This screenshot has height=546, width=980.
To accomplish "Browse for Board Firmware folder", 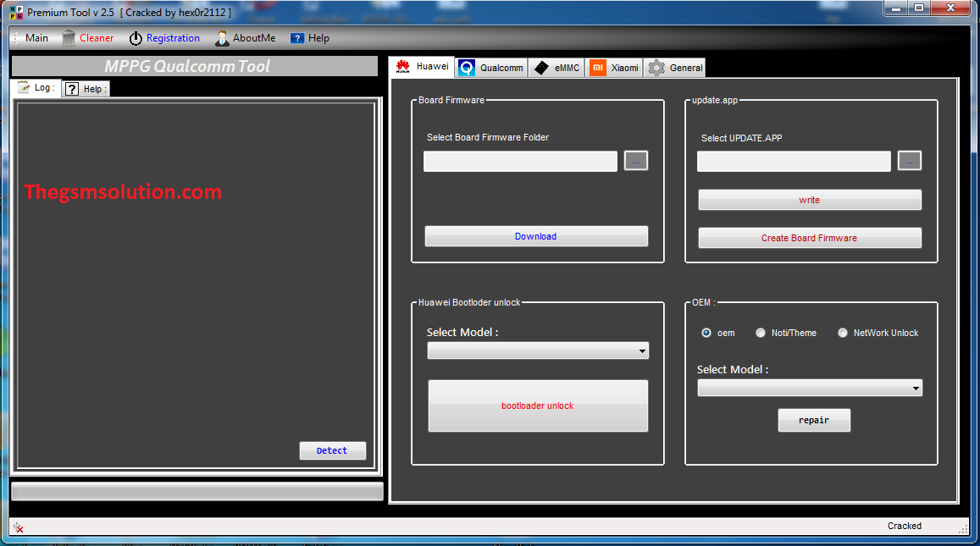I will coord(635,161).
